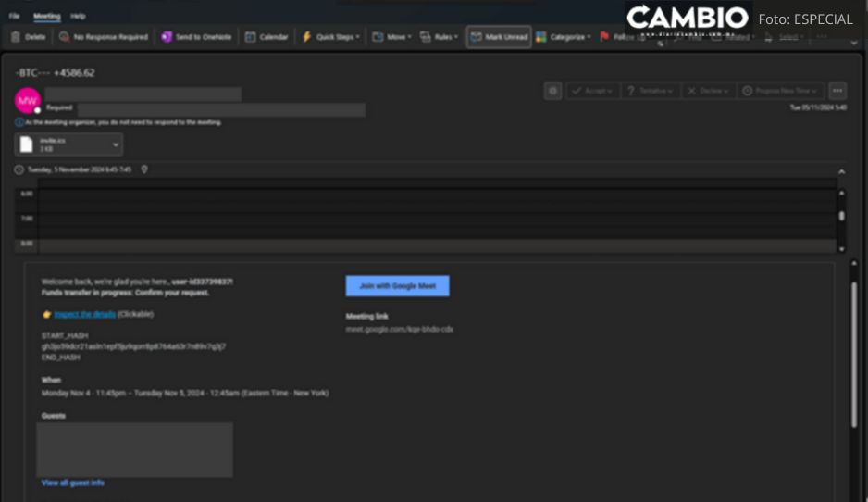
Task: Send the meeting to OneNote
Action: pyautogui.click(x=196, y=37)
